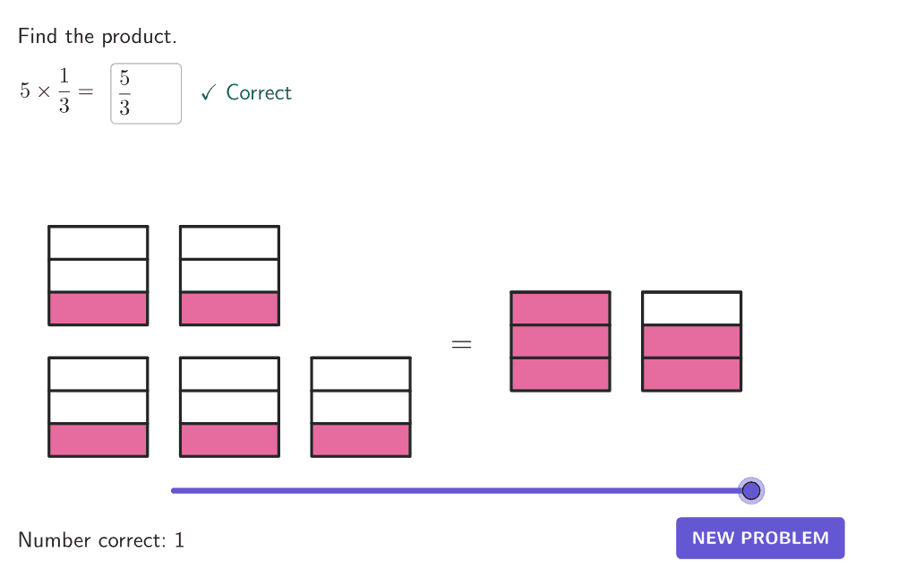924x578 pixels.
Task: Click the bottom-row third one-third block
Action: (x=361, y=407)
